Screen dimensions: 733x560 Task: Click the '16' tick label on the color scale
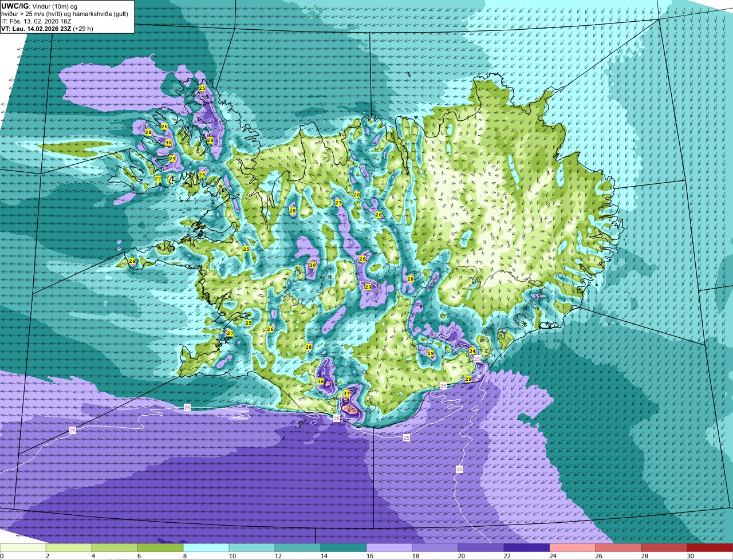coord(370,556)
